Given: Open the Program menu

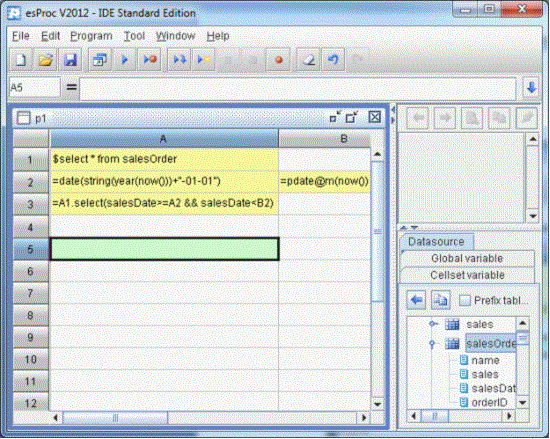Looking at the screenshot, I should point(91,36).
